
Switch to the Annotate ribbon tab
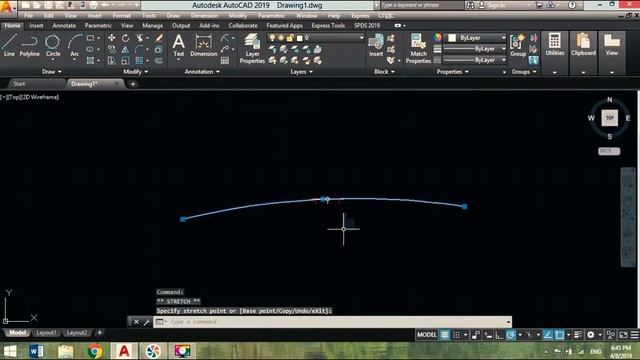click(64, 25)
